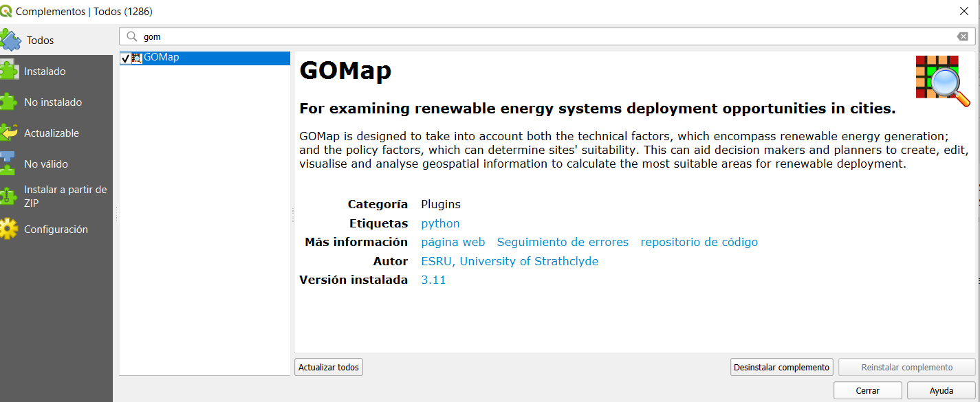Open the página web link

pyautogui.click(x=453, y=242)
